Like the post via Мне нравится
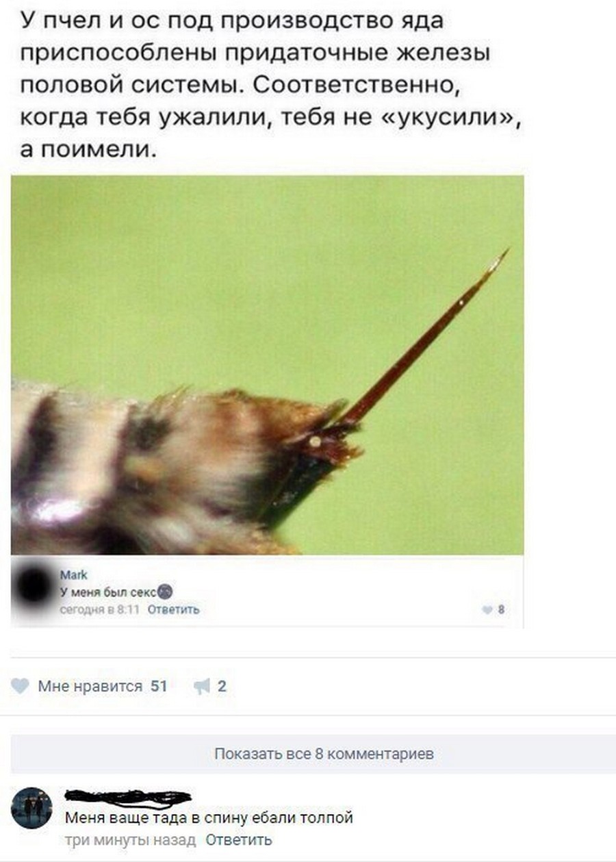The width and height of the screenshot is (616, 862). click(x=90, y=686)
